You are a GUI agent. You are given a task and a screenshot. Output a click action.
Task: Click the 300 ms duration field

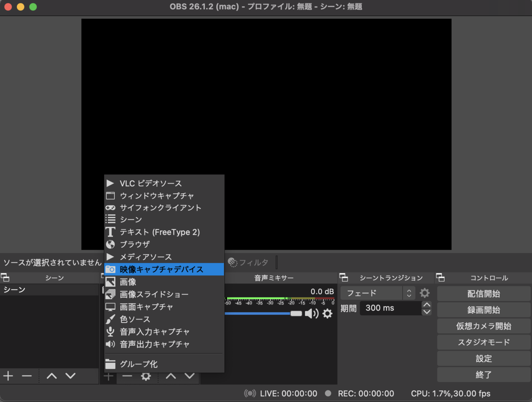pyautogui.click(x=391, y=308)
